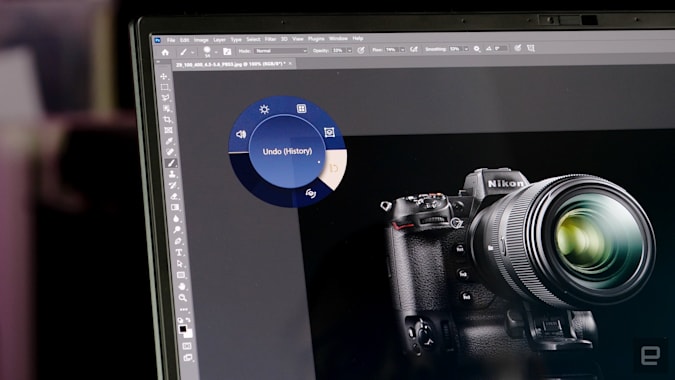The height and width of the screenshot is (380, 675).
Task: Activate the Zoom tool
Action: point(183,297)
